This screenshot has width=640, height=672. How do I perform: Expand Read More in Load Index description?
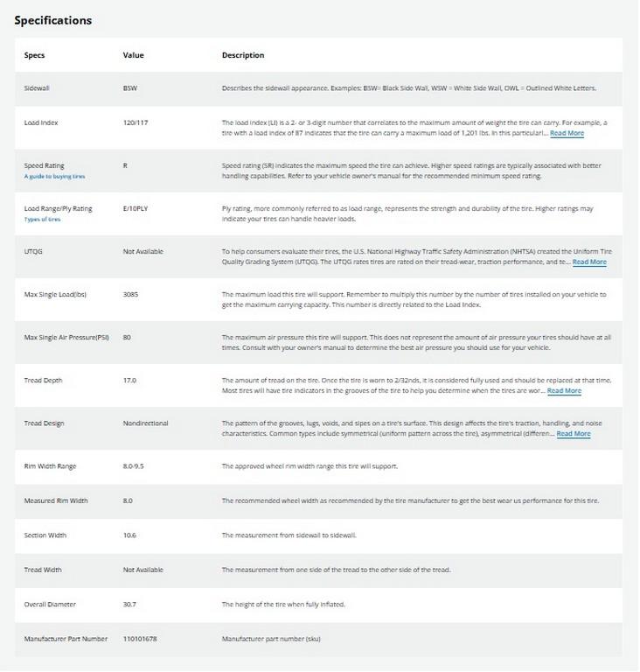click(567, 133)
